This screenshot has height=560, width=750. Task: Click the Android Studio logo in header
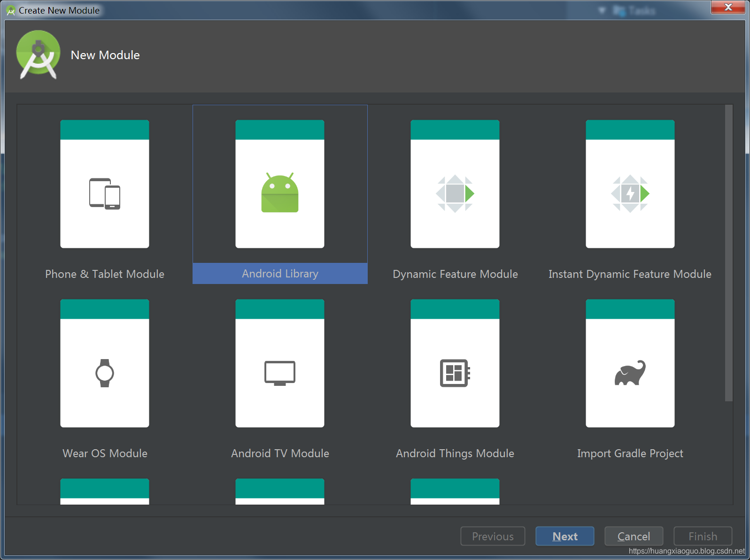tap(38, 55)
